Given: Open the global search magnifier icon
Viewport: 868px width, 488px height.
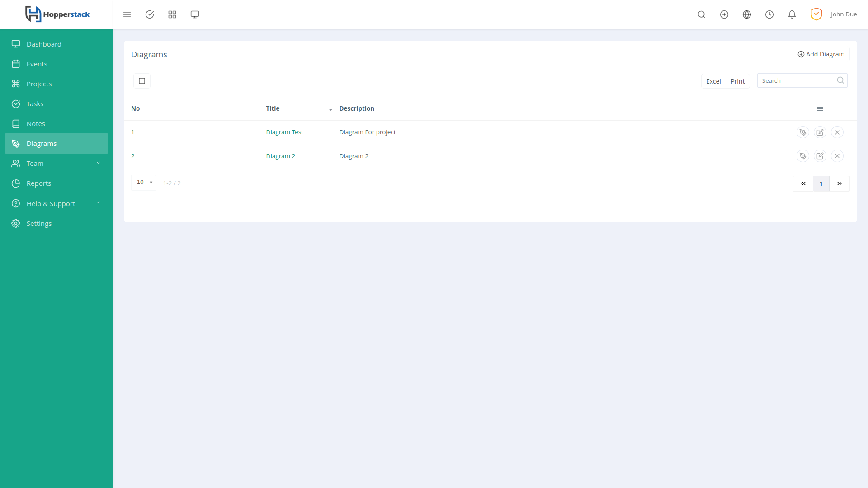Looking at the screenshot, I should 702,14.
